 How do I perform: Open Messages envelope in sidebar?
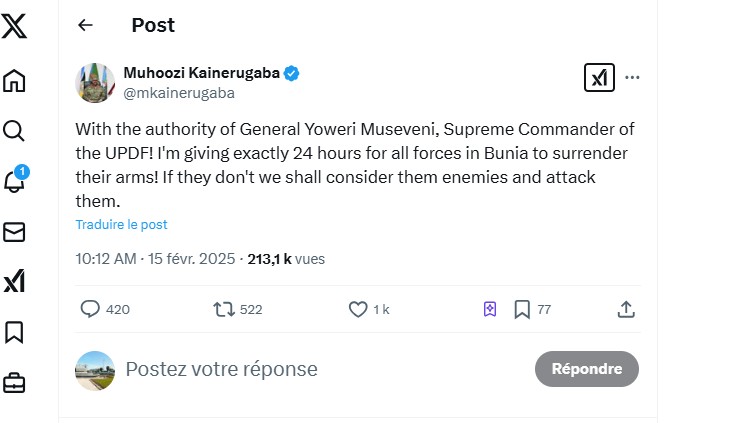click(14, 232)
